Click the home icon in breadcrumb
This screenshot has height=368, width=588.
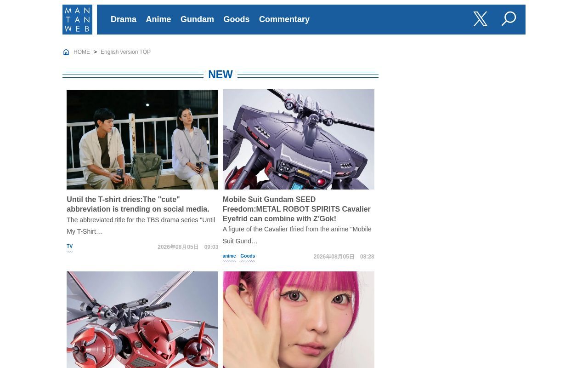pyautogui.click(x=66, y=52)
